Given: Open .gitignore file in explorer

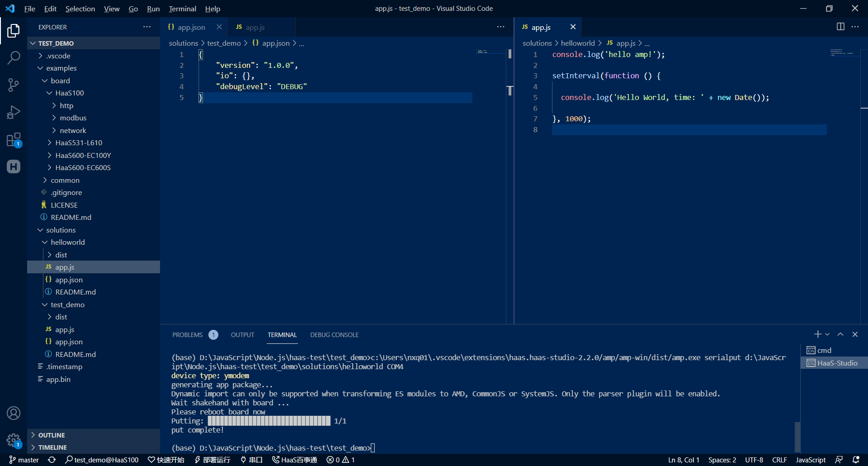Looking at the screenshot, I should [94, 192].
